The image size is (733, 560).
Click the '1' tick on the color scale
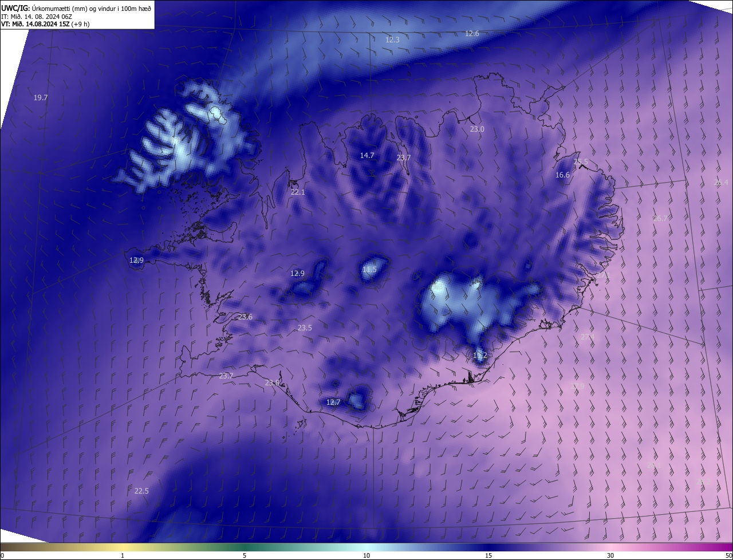123,555
